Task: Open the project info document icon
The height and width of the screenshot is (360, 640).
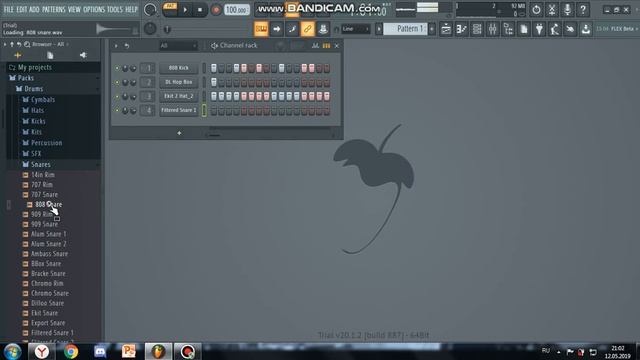Action: click(x=524, y=29)
